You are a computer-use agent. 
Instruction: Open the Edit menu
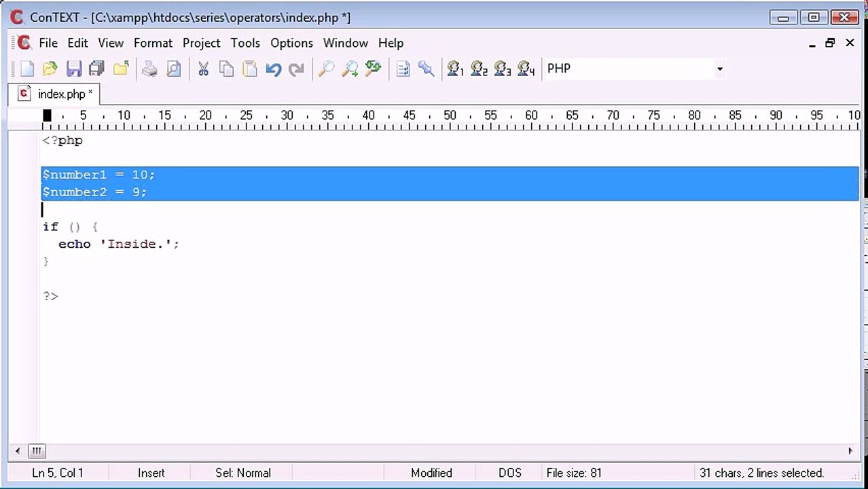[77, 43]
